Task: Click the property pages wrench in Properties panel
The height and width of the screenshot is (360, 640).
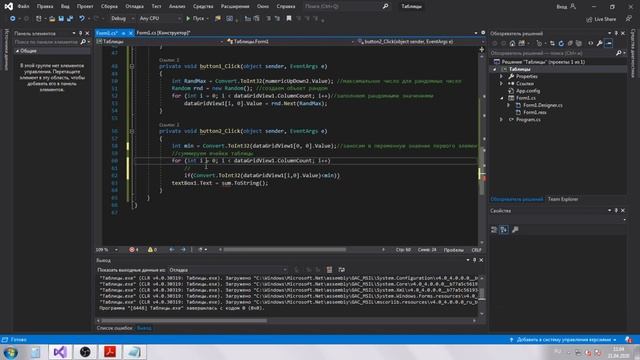Action: pyautogui.click(x=515, y=229)
